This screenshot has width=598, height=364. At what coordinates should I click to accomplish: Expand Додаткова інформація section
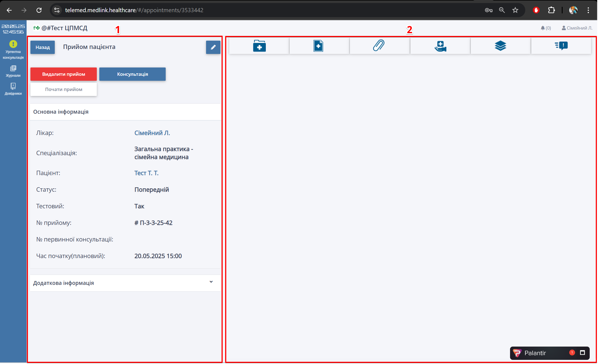pyautogui.click(x=211, y=282)
